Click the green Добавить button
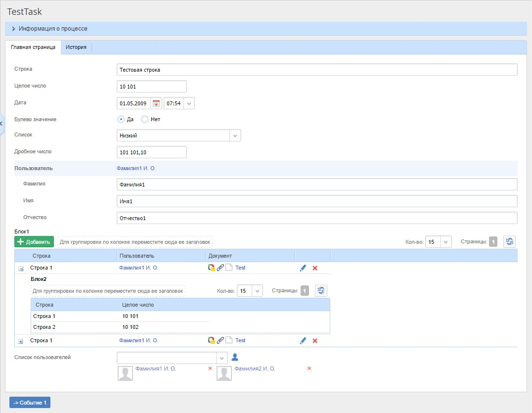 pyautogui.click(x=34, y=242)
